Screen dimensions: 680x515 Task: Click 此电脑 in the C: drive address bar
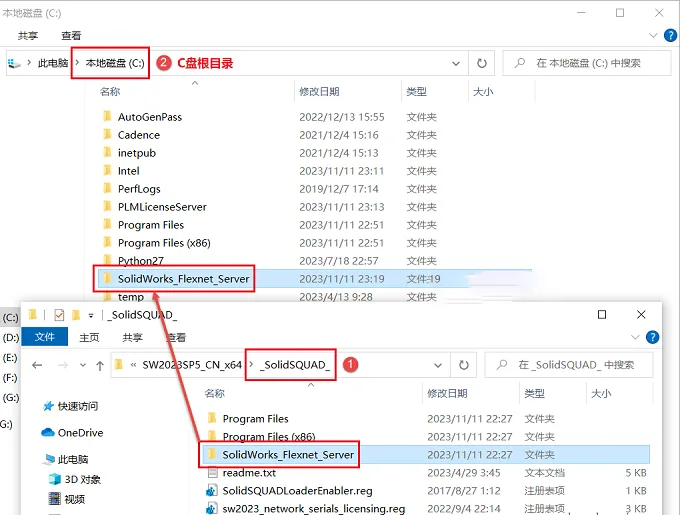click(53, 63)
